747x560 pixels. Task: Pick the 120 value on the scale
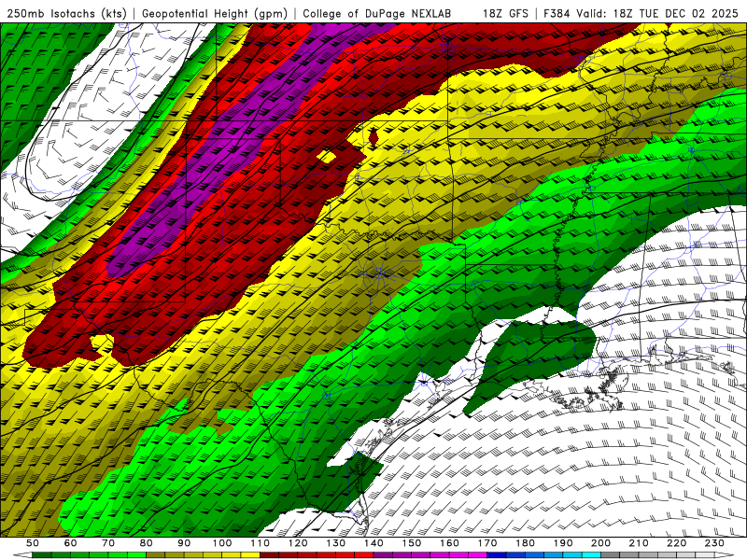pyautogui.click(x=298, y=543)
